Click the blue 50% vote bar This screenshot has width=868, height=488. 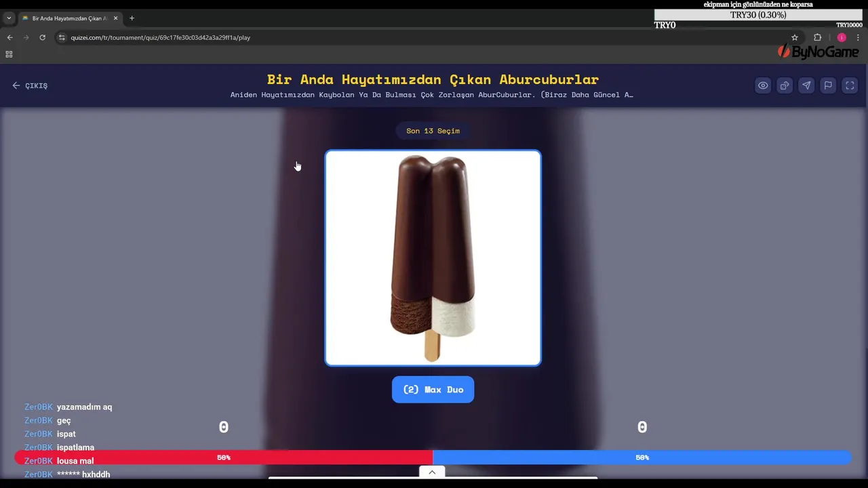tap(642, 457)
